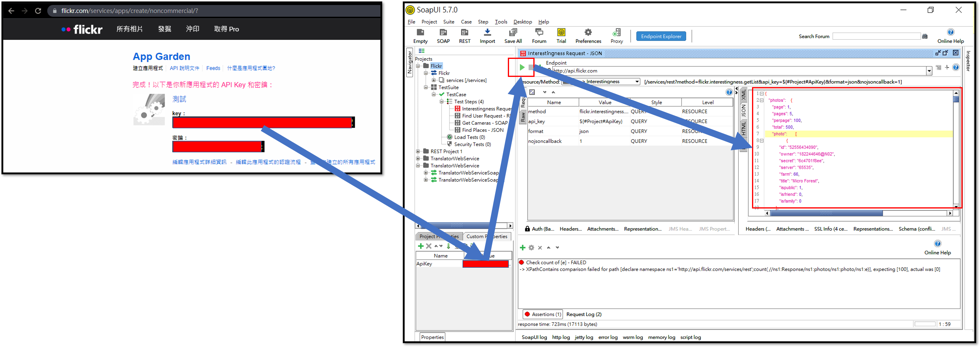Expand the REST Project 1 node
This screenshot has height=347, width=980.
click(x=418, y=151)
